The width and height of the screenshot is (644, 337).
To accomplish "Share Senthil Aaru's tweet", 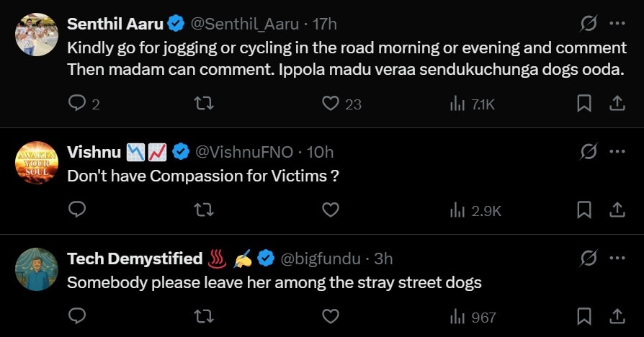I will [x=617, y=104].
